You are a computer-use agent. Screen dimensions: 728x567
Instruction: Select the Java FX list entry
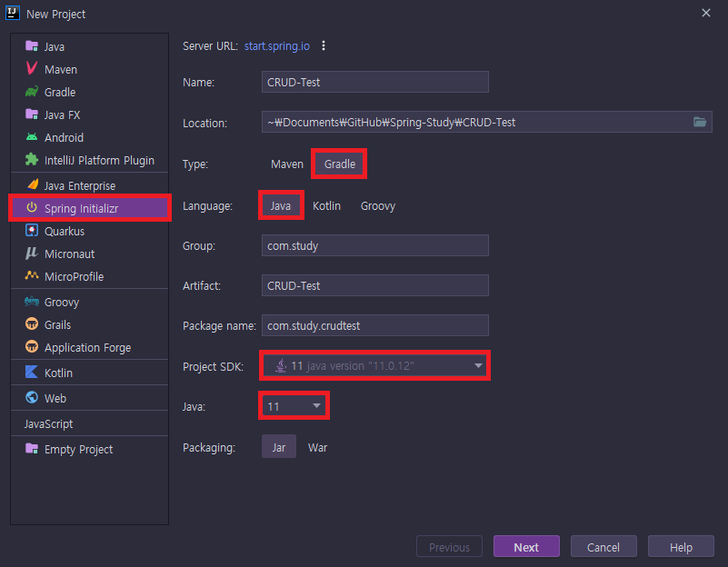click(x=89, y=114)
